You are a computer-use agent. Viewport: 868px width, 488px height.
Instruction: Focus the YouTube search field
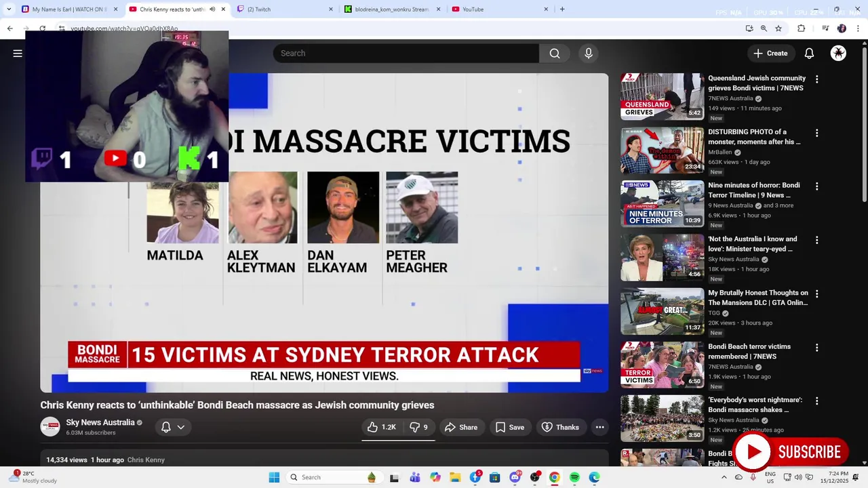pos(406,54)
